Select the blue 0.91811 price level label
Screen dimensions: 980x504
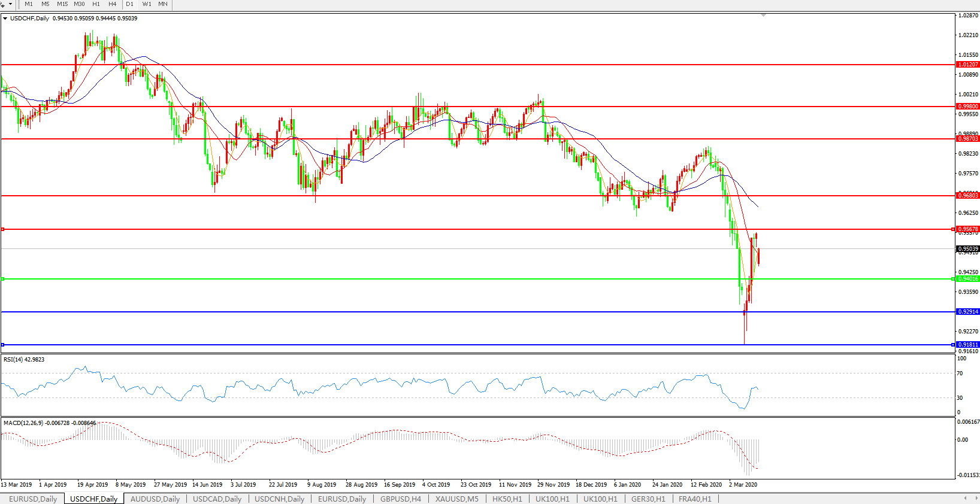point(967,345)
